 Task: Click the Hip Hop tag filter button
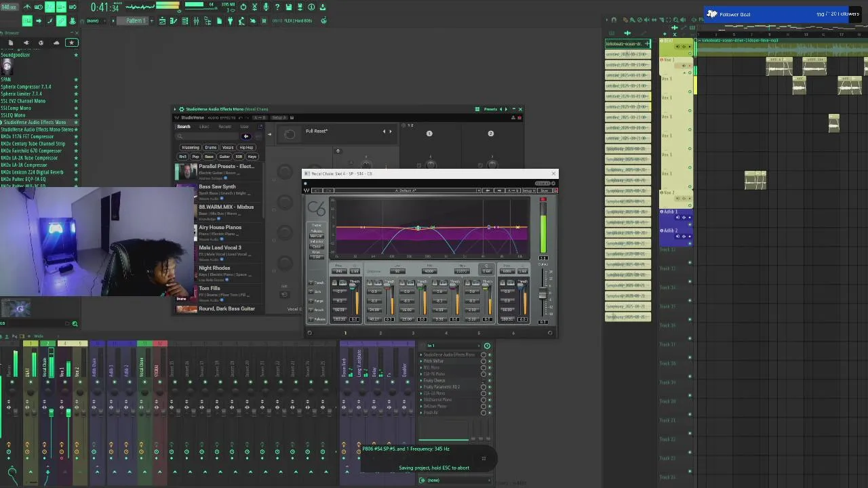pos(246,147)
